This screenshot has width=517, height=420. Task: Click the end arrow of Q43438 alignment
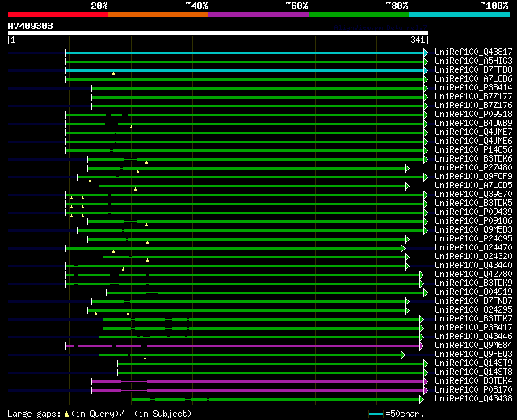click(422, 399)
